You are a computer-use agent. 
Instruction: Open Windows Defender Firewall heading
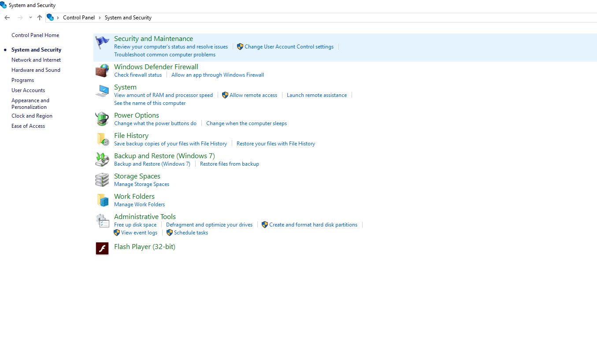coord(156,67)
